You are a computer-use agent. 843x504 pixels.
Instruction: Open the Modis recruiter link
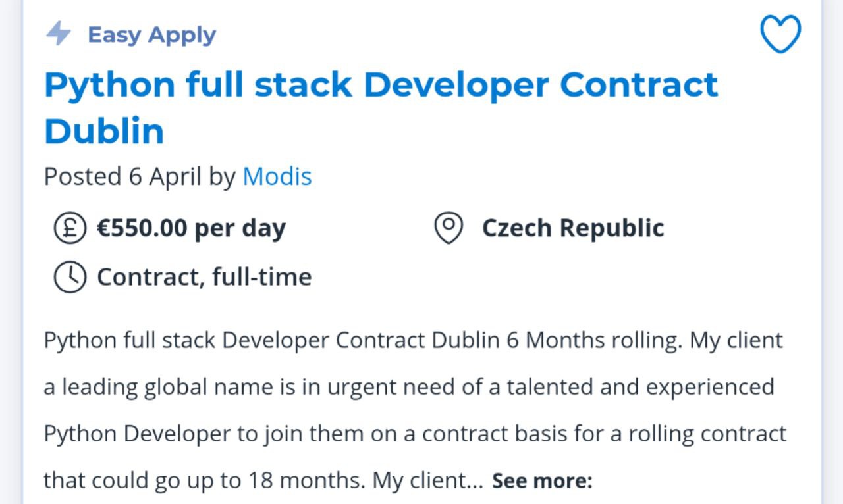277,176
